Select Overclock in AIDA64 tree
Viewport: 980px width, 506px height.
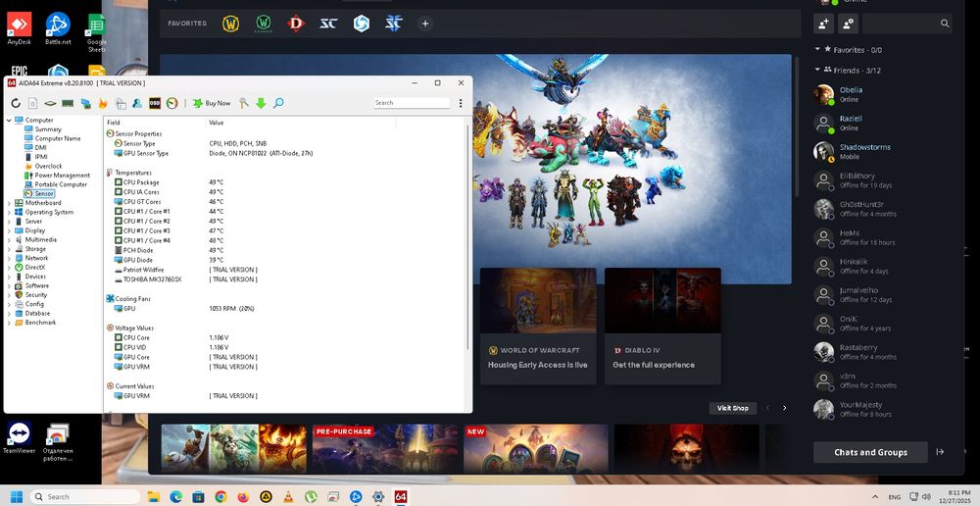pyautogui.click(x=48, y=167)
